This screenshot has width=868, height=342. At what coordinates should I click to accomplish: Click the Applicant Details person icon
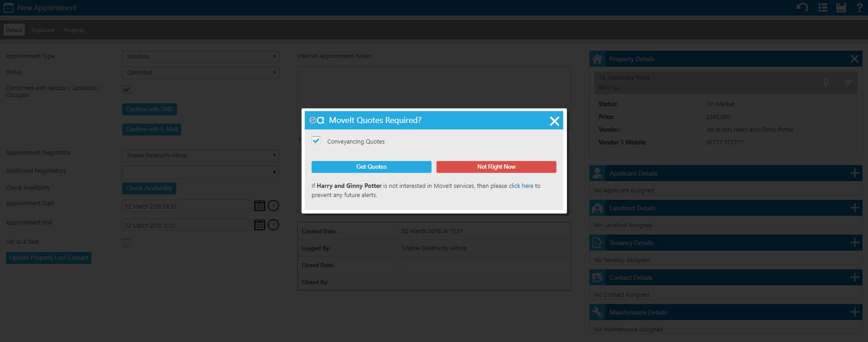(597, 173)
